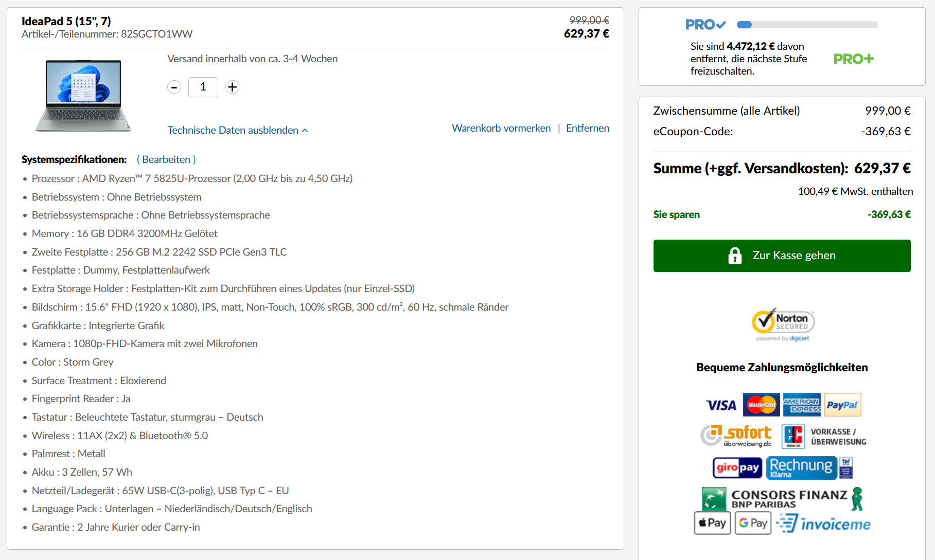Click the EC card payment icon
This screenshot has width=935, height=560.
(x=793, y=437)
